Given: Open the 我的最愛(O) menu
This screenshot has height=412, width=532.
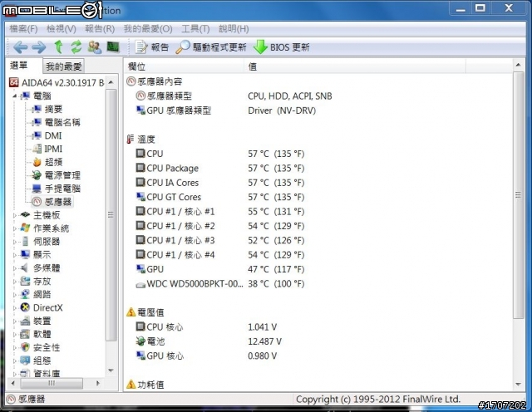Looking at the screenshot, I should click(148, 29).
